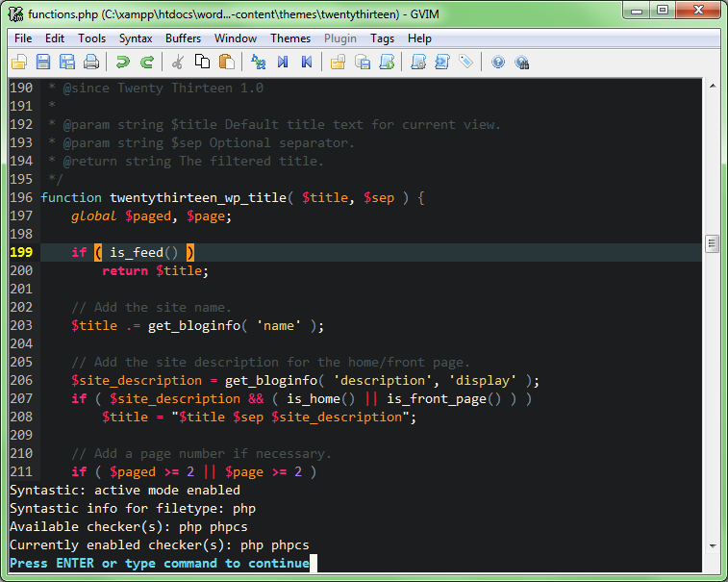Image resolution: width=728 pixels, height=582 pixels.
Task: Click '// Add the site name.' comment
Action: click(151, 307)
